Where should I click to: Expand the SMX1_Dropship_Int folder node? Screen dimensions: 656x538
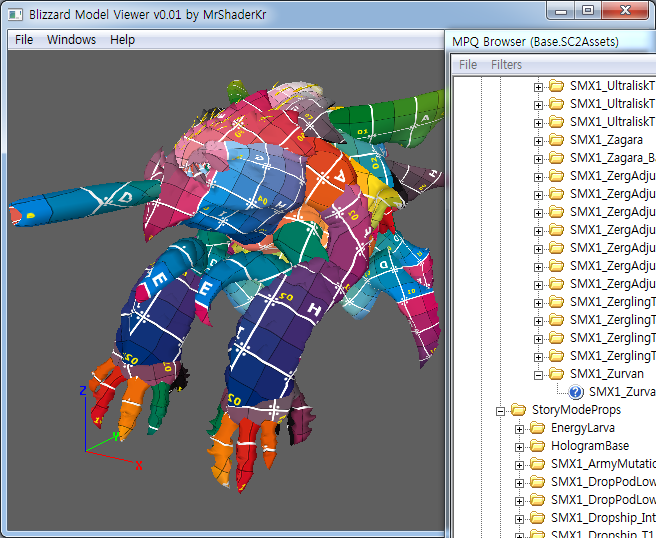click(519, 519)
